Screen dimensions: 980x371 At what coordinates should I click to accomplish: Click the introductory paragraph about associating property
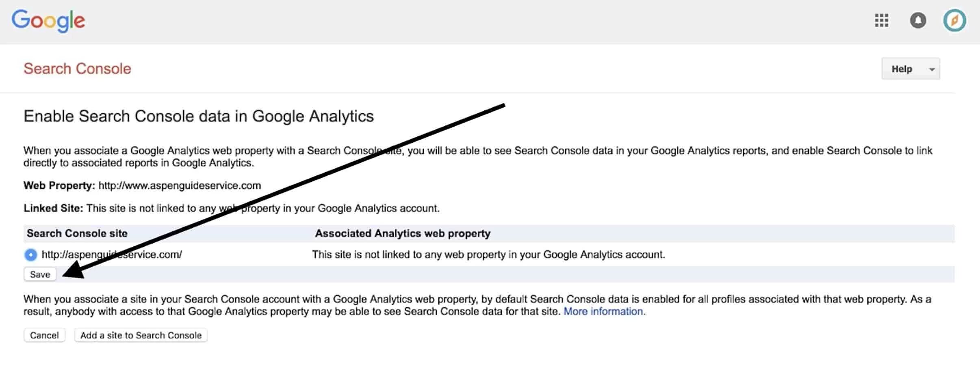point(477,156)
